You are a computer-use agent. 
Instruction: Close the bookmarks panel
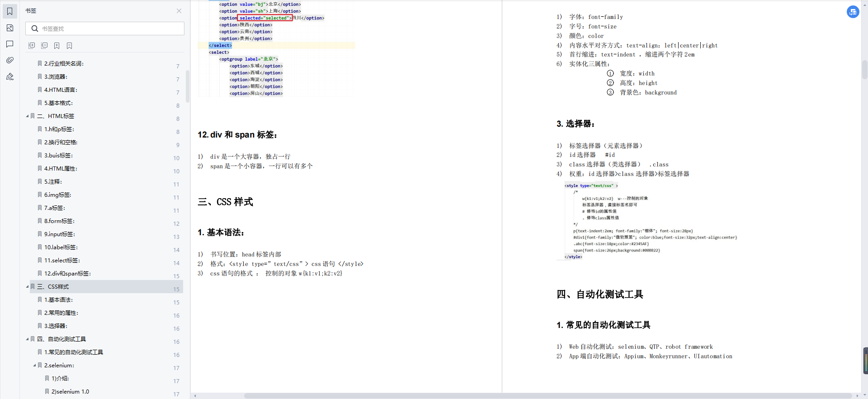tap(179, 11)
